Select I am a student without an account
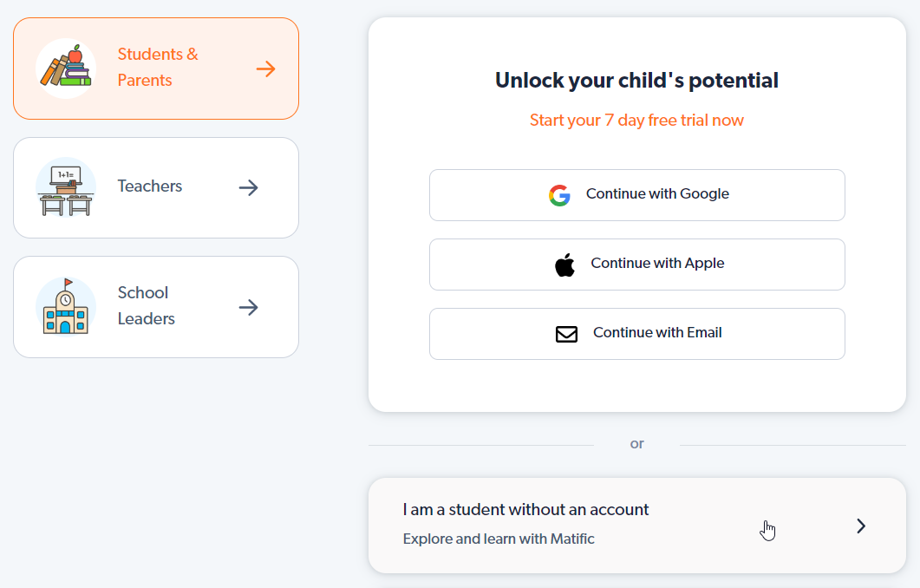The image size is (920, 588). click(637, 526)
